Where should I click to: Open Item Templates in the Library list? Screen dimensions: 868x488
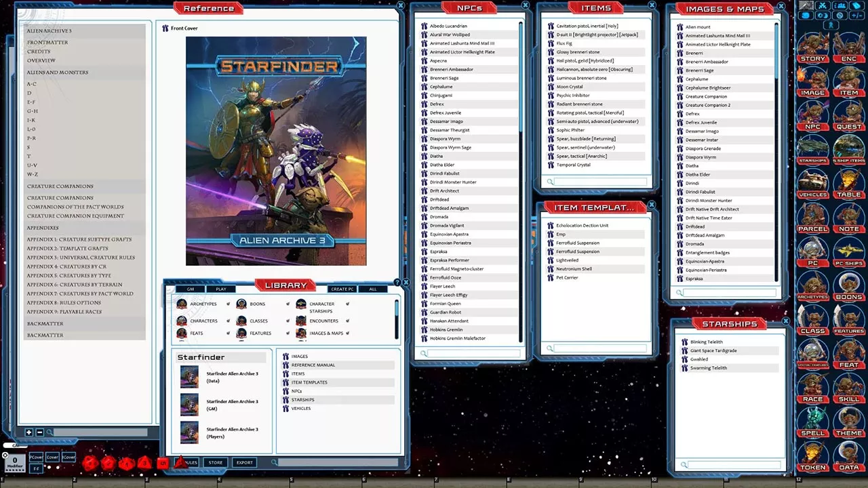point(338,382)
